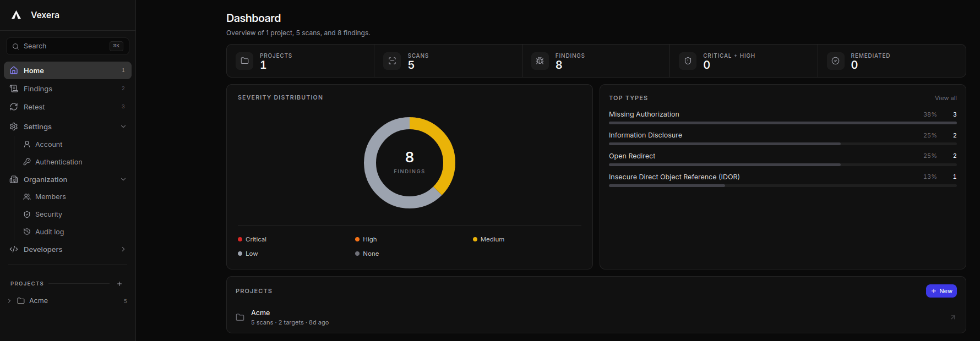Go to Home in sidebar
This screenshot has height=341, width=980.
pos(68,70)
